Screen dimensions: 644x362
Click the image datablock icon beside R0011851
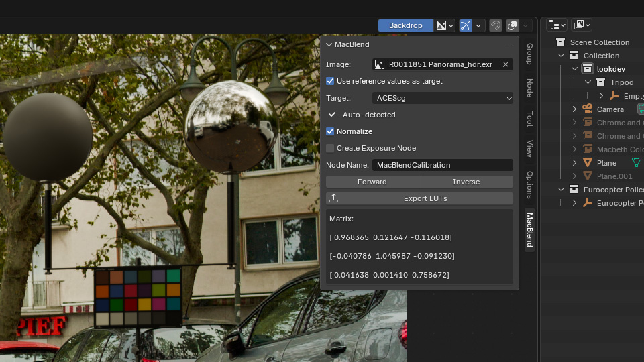tap(380, 64)
